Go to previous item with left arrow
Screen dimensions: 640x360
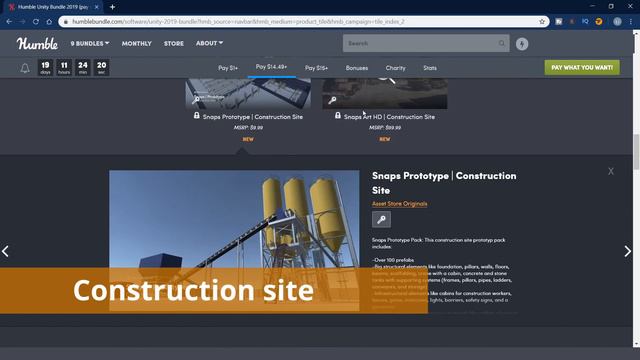coord(5,251)
